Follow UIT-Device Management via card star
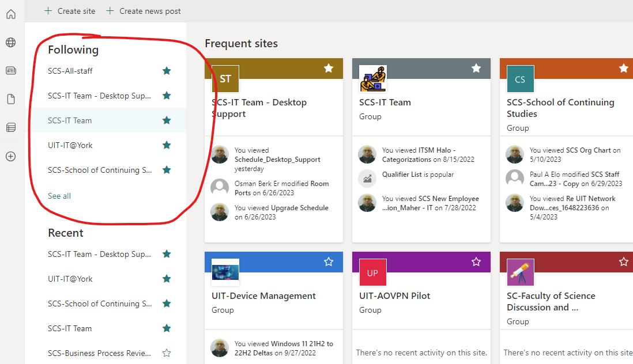This screenshot has width=633, height=364. coord(329,261)
